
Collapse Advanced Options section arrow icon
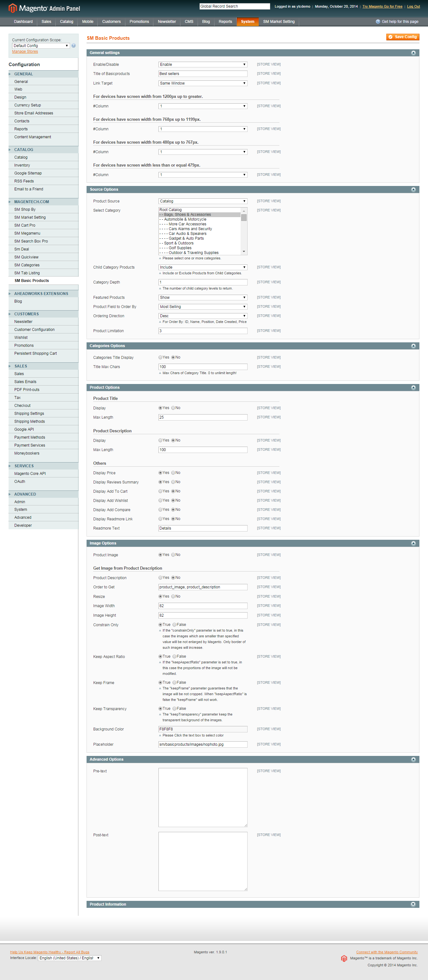413,759
